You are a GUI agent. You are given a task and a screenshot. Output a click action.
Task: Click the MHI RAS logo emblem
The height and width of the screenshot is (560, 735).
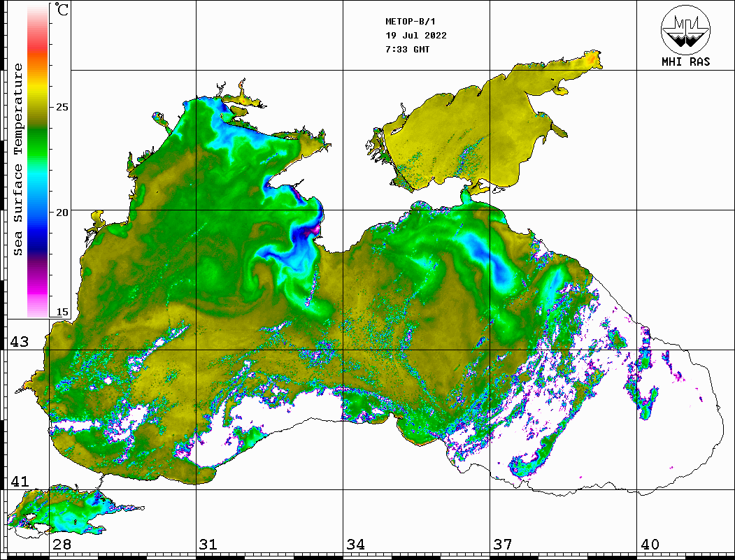click(686, 29)
